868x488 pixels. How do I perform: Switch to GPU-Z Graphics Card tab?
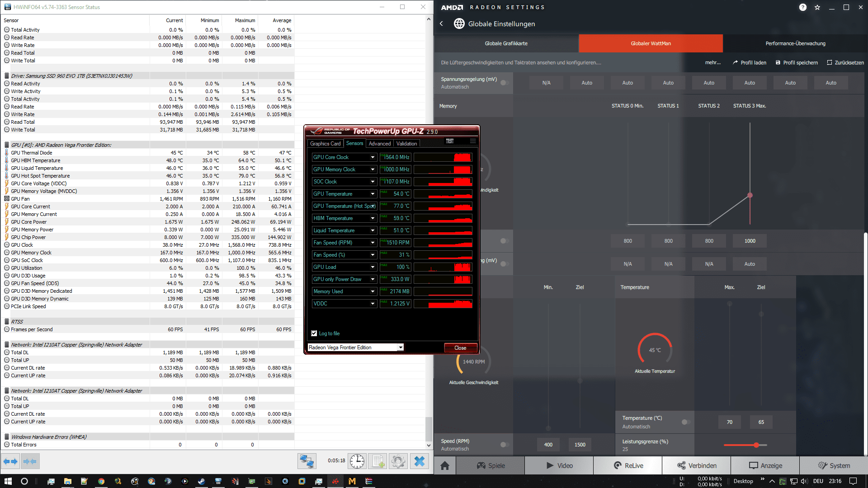pos(325,144)
